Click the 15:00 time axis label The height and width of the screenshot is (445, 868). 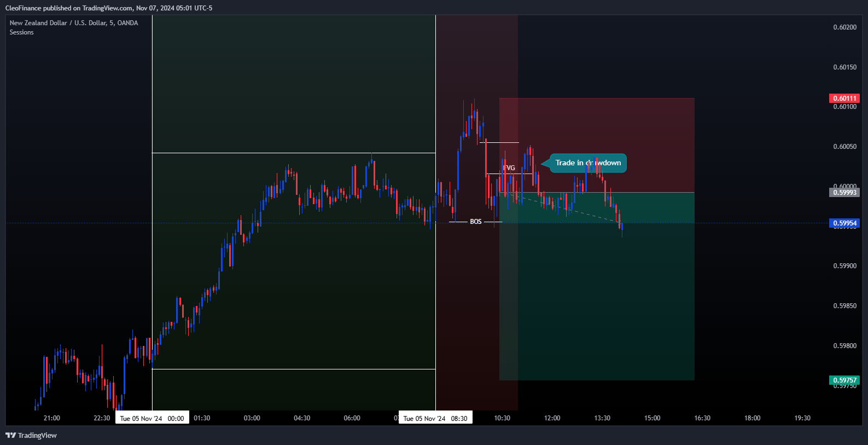coord(653,418)
